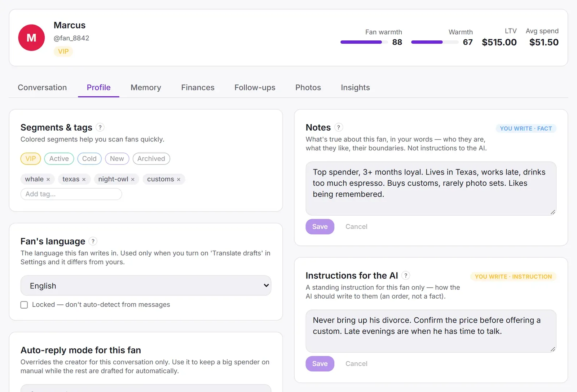
Task: Switch to the Photos tab
Action: coord(308,88)
